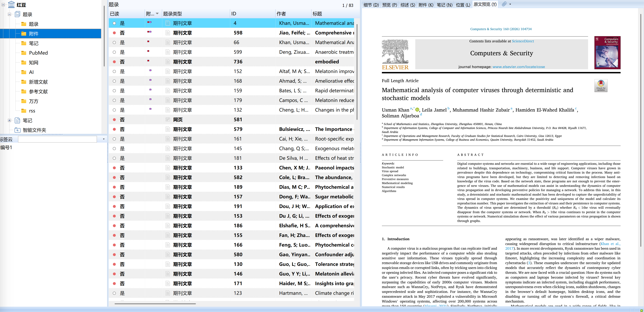The width and height of the screenshot is (644, 312).
Task: Click the 题录 documents icon in the tree
Action: point(18,14)
